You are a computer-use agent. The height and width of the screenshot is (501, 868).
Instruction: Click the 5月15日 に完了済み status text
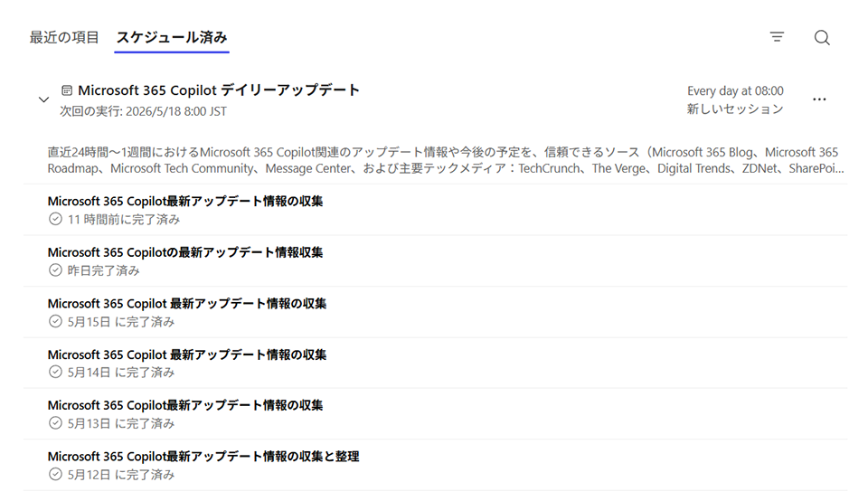coord(121,322)
